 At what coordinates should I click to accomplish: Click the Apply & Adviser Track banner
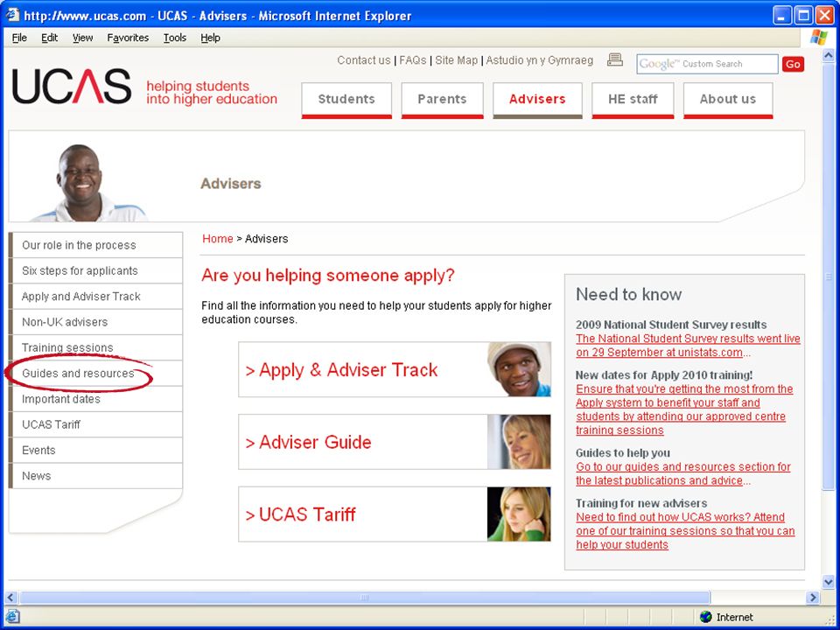(x=395, y=369)
